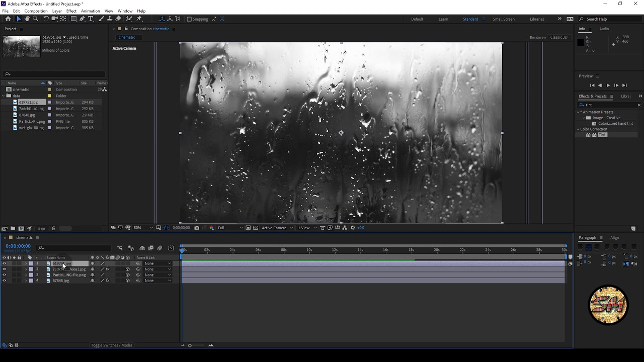This screenshot has width=644, height=362.
Task: Open the 50% magnification dropdown
Action: pyautogui.click(x=143, y=228)
